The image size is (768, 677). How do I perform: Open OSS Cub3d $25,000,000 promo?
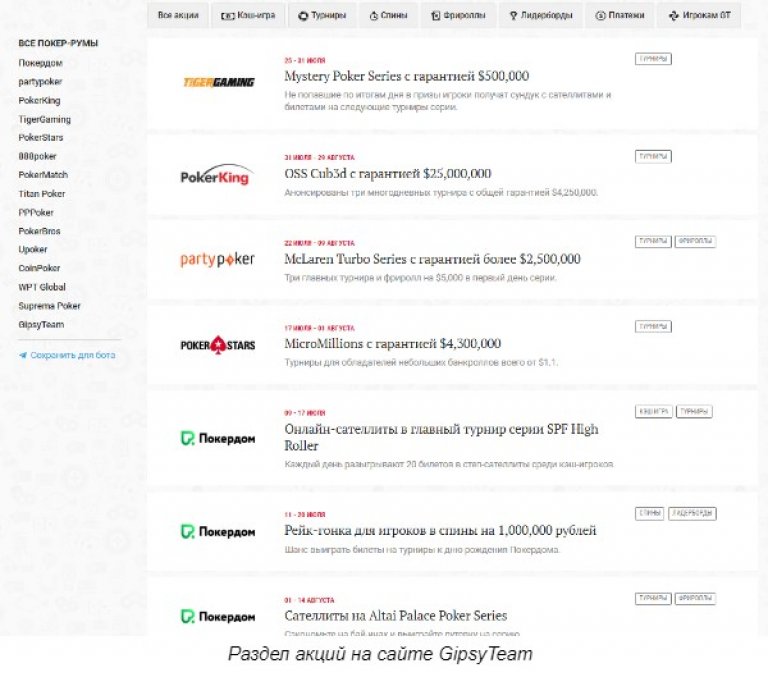(x=387, y=173)
